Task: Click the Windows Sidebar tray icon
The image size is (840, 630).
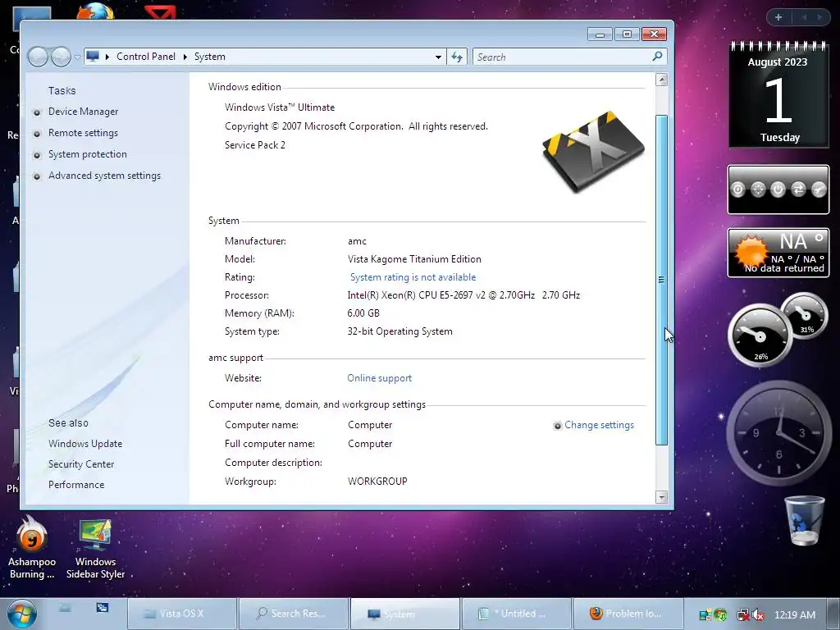Action: [x=705, y=615]
